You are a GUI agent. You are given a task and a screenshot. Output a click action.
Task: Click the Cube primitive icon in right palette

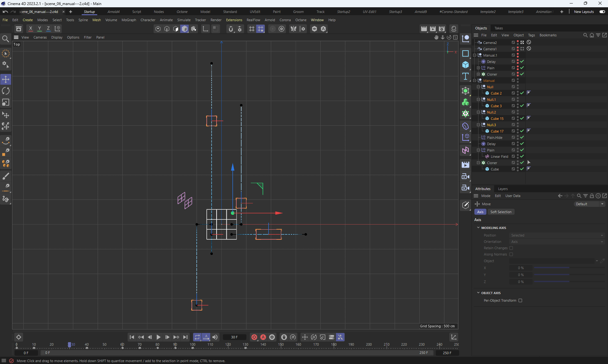[465, 65]
